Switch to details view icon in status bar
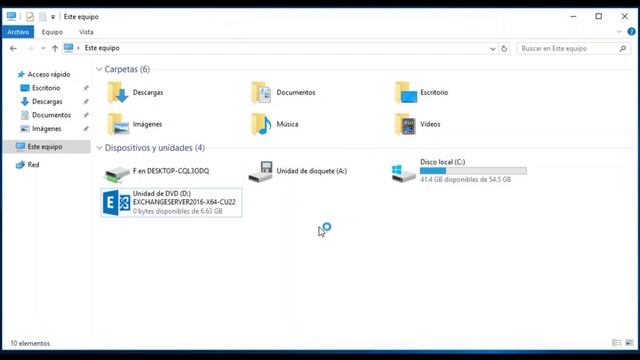 click(617, 343)
